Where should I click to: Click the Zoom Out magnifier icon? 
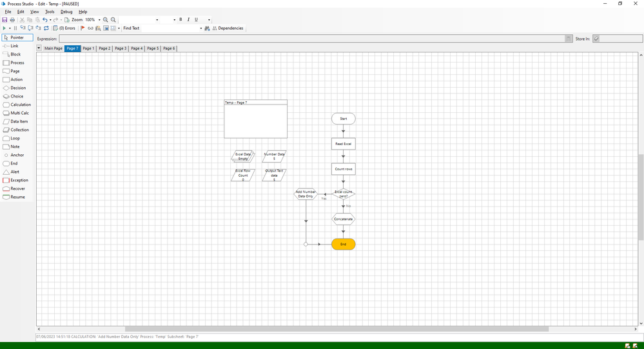(113, 20)
